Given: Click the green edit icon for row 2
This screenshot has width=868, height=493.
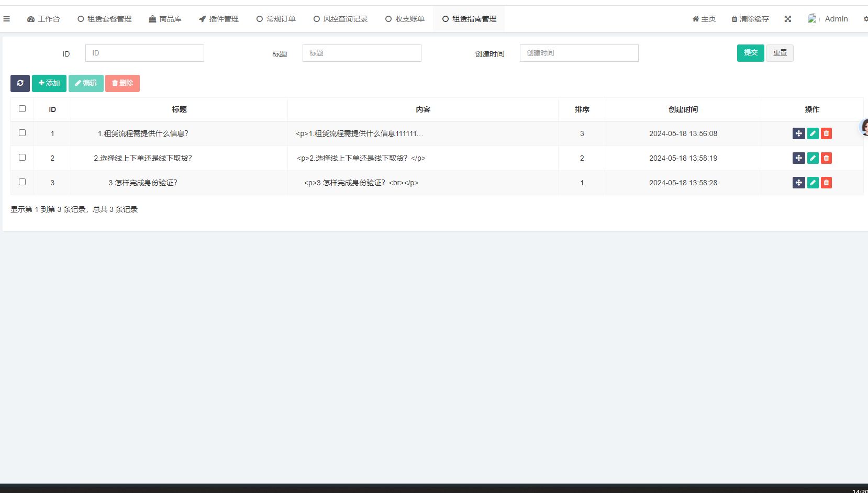Looking at the screenshot, I should (x=813, y=158).
